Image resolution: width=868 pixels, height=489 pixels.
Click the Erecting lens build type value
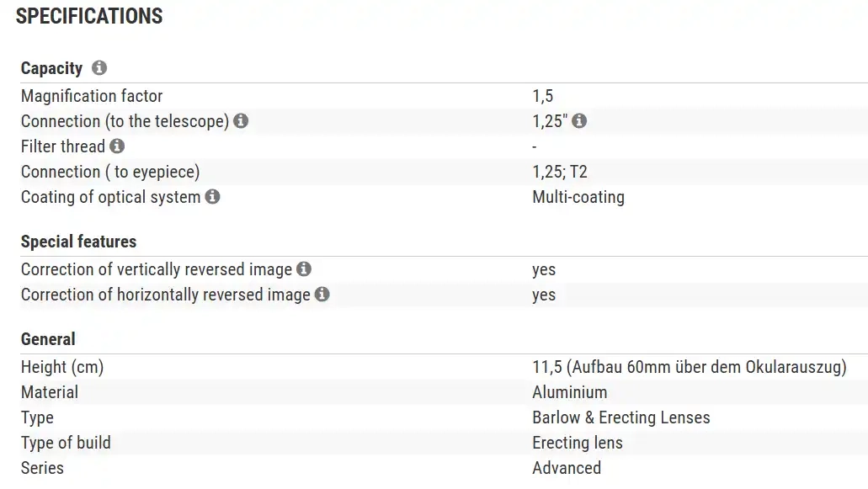(x=578, y=443)
